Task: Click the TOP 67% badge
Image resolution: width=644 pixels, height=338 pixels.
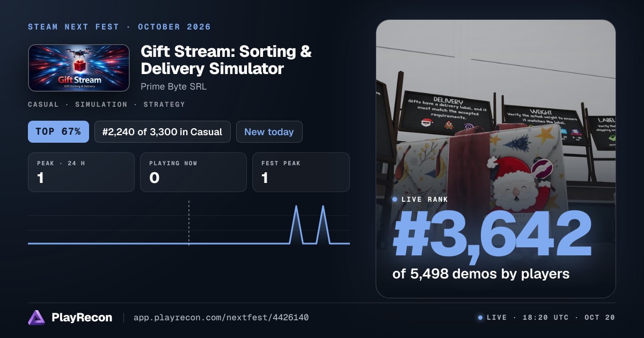Action: (x=58, y=131)
